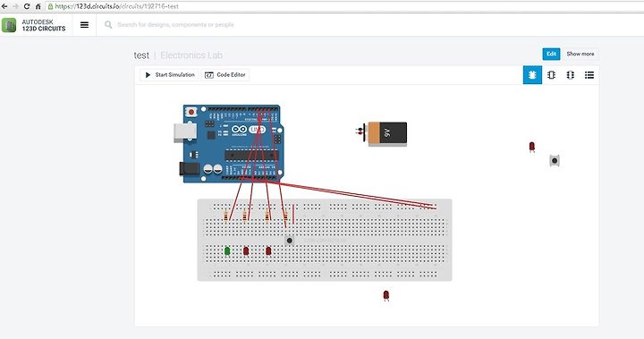Select the loose red LED below breadboard

[386, 296]
